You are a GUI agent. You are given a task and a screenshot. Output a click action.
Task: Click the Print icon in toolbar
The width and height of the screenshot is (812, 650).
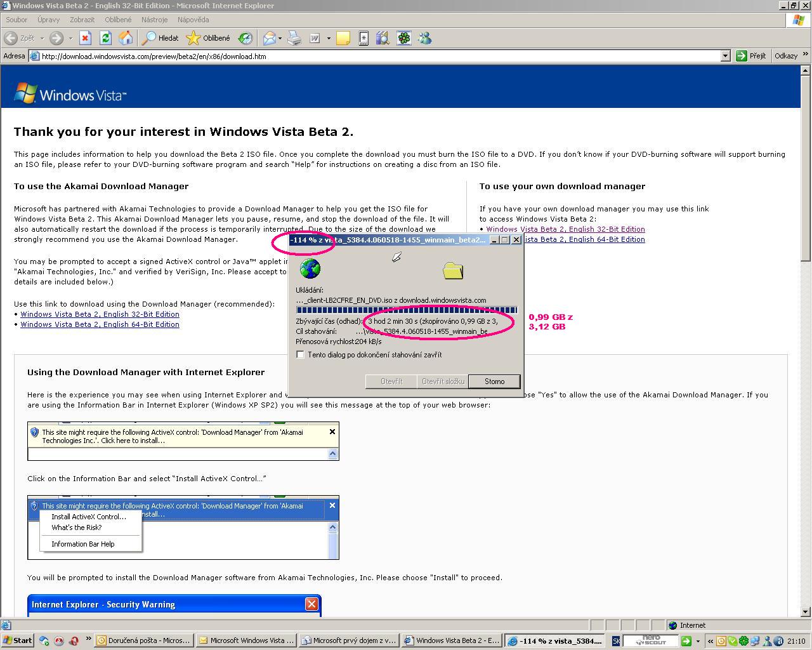click(x=294, y=38)
